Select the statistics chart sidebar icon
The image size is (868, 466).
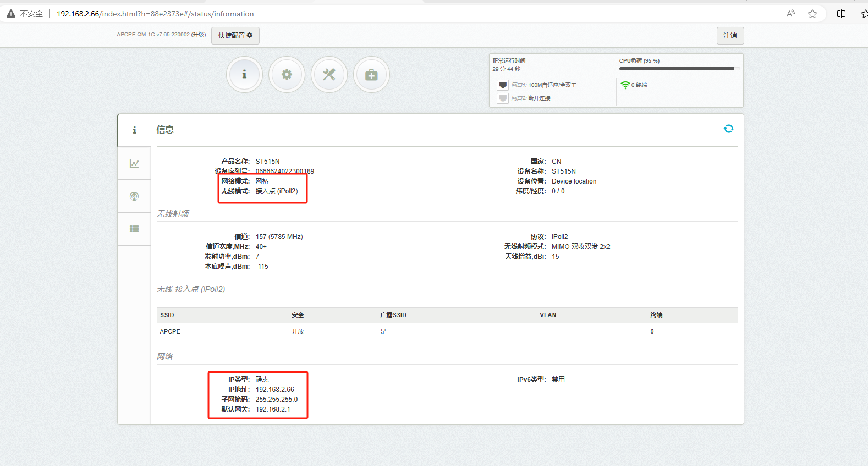point(134,163)
